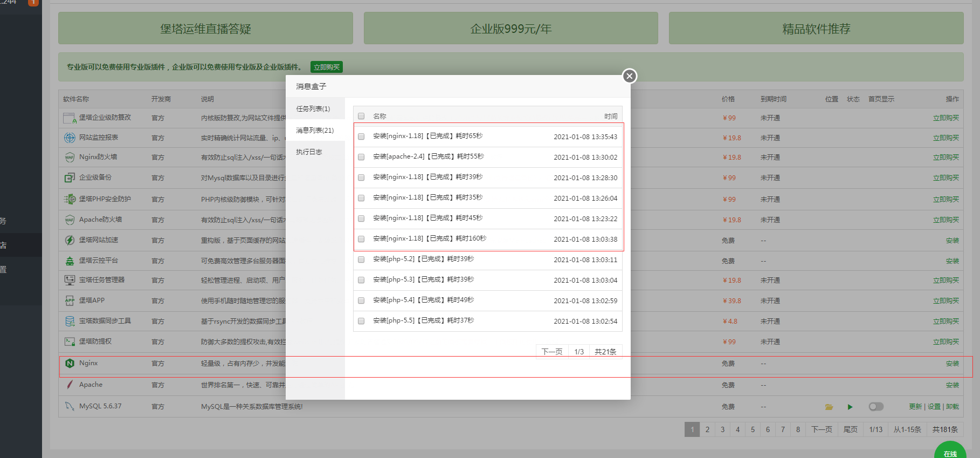Click 立即购买 for 堡塔企业级防篡改

point(946,118)
